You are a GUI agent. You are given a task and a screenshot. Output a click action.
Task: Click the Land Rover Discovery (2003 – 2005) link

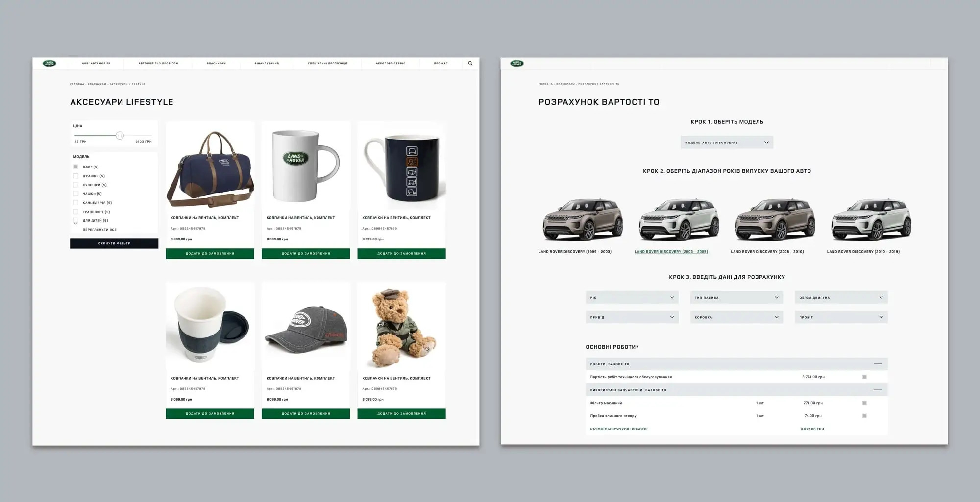[671, 252]
